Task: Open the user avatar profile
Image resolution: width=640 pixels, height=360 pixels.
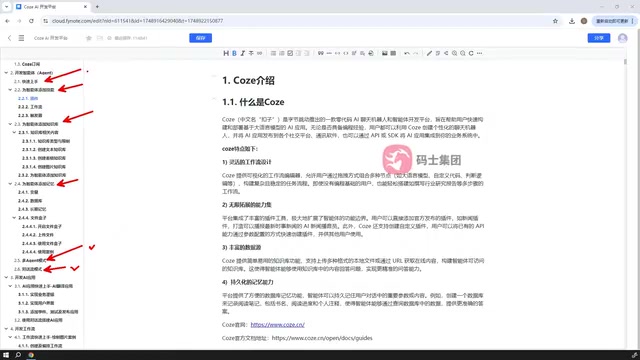Action: (x=622, y=38)
